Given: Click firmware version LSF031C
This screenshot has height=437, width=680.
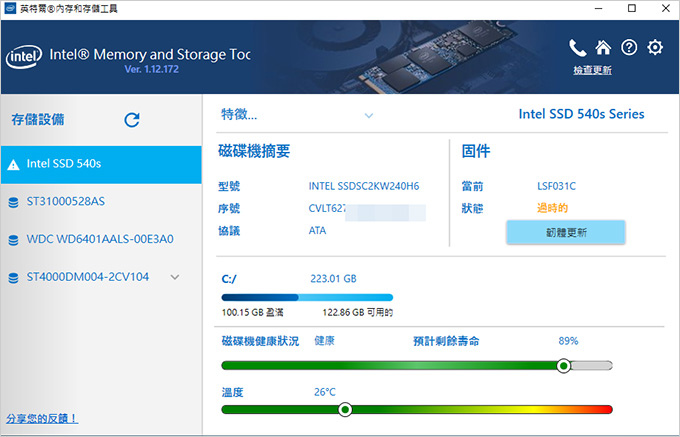Looking at the screenshot, I should [556, 186].
